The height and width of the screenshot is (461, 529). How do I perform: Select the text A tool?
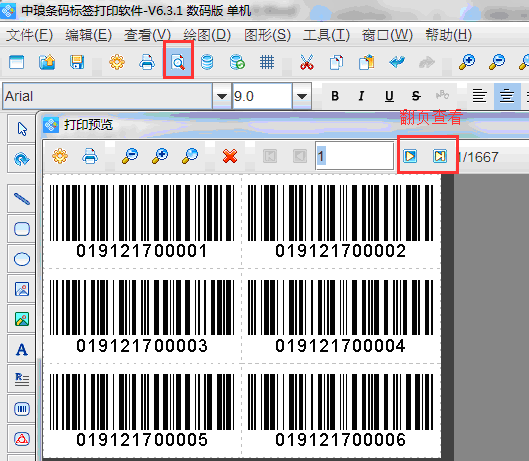point(22,349)
